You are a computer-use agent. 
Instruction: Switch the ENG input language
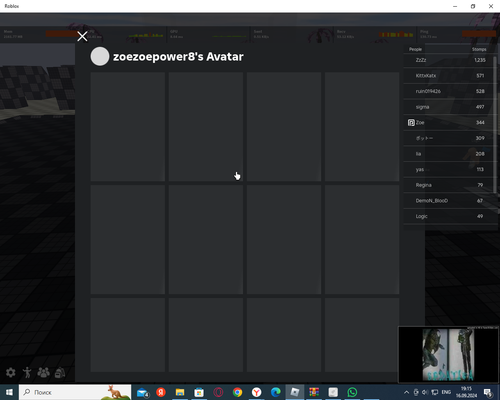pyautogui.click(x=446, y=392)
